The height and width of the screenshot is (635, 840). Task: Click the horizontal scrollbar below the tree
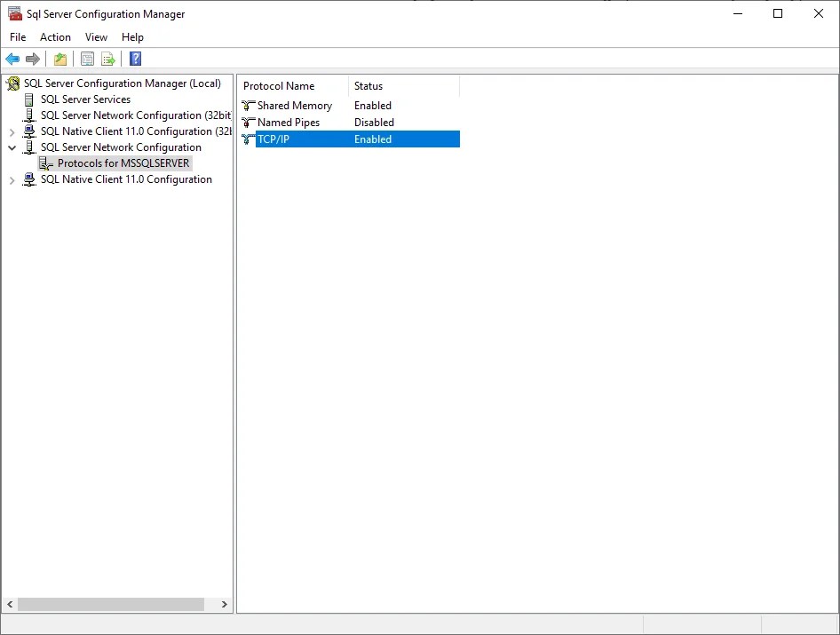111,604
